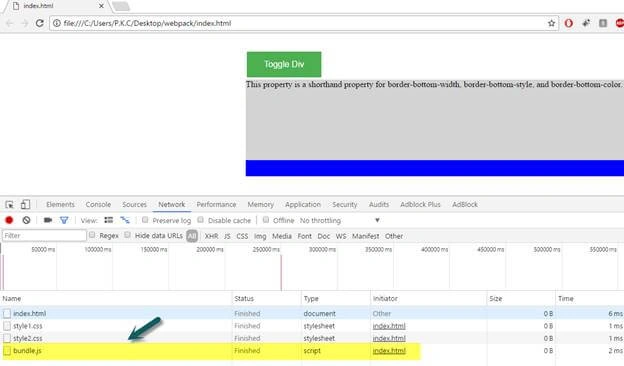The image size is (624, 366).
Task: Clear the network log icon
Action: tap(26, 220)
